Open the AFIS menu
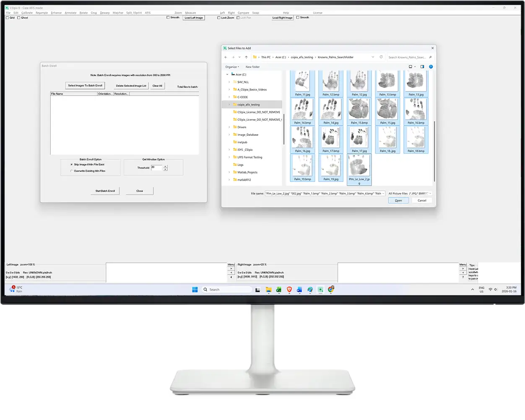 tap(148, 13)
